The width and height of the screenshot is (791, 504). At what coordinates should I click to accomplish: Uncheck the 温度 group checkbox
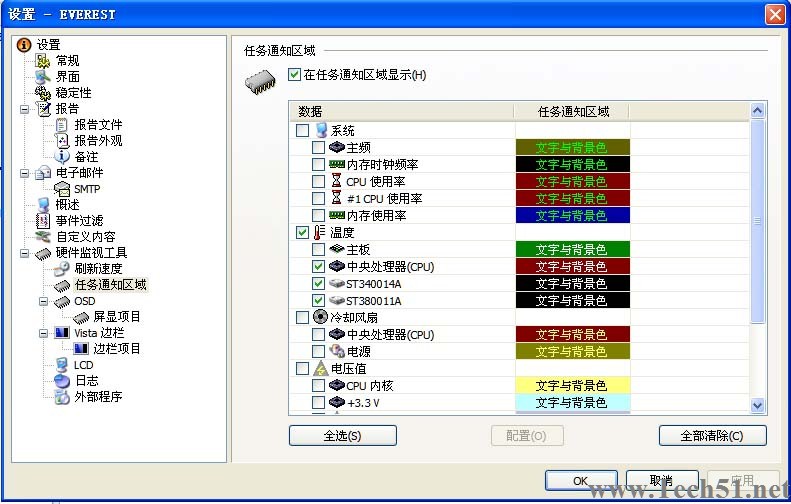[x=302, y=233]
